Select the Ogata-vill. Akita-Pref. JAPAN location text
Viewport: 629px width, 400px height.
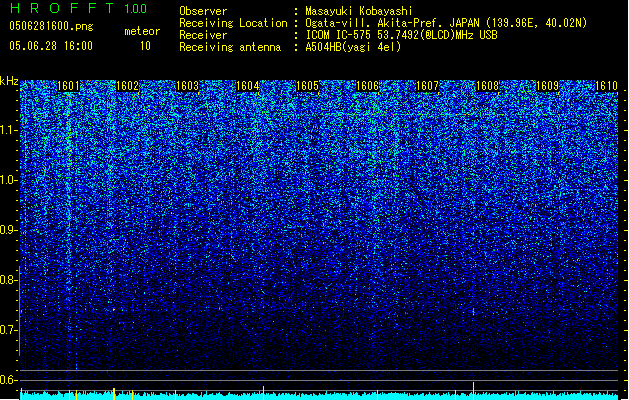coord(446,23)
